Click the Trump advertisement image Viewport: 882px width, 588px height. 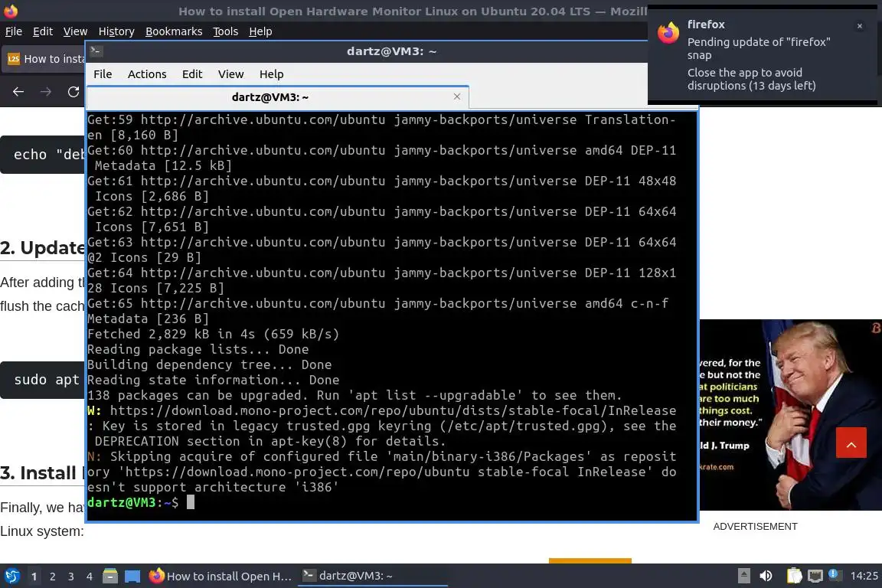[790, 415]
